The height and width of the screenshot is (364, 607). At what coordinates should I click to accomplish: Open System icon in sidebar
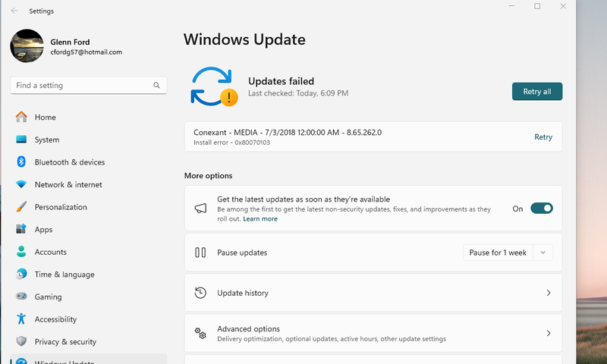[x=21, y=140]
